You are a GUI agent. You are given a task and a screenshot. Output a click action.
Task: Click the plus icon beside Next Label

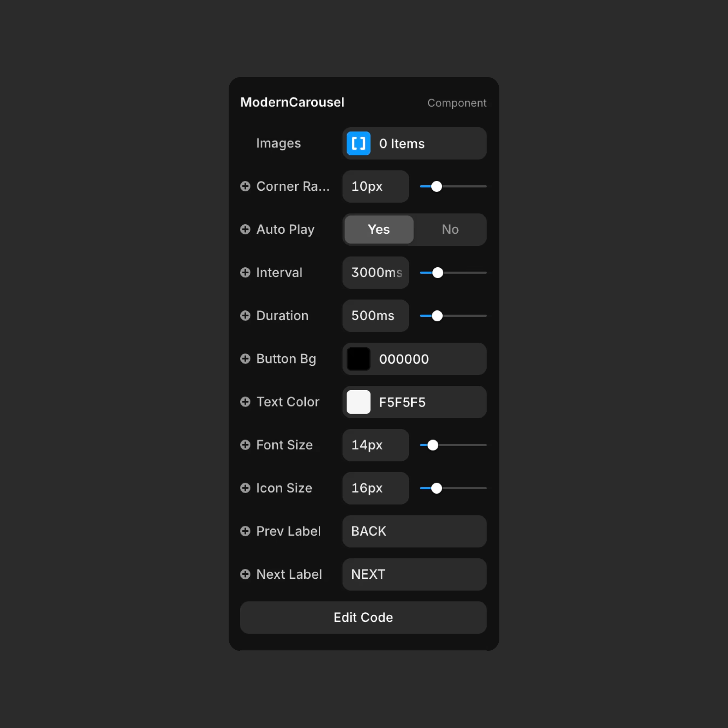[x=245, y=574]
